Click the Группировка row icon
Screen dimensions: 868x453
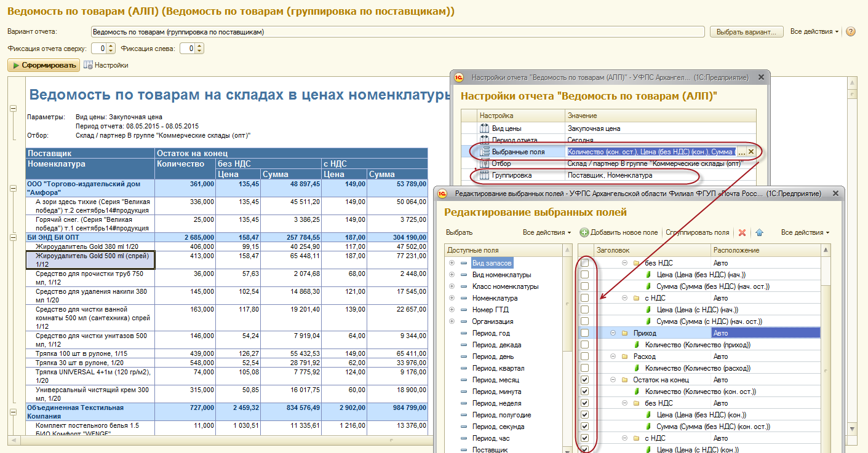(484, 175)
